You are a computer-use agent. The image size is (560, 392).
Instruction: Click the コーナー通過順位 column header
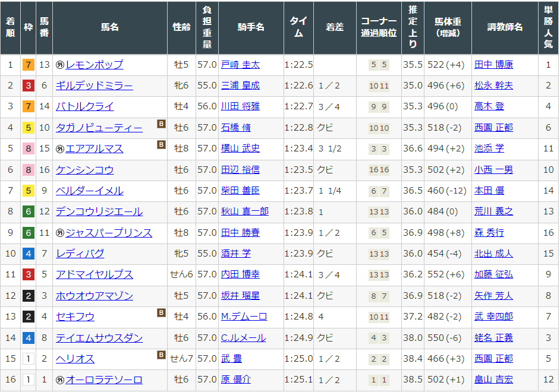[x=379, y=27]
